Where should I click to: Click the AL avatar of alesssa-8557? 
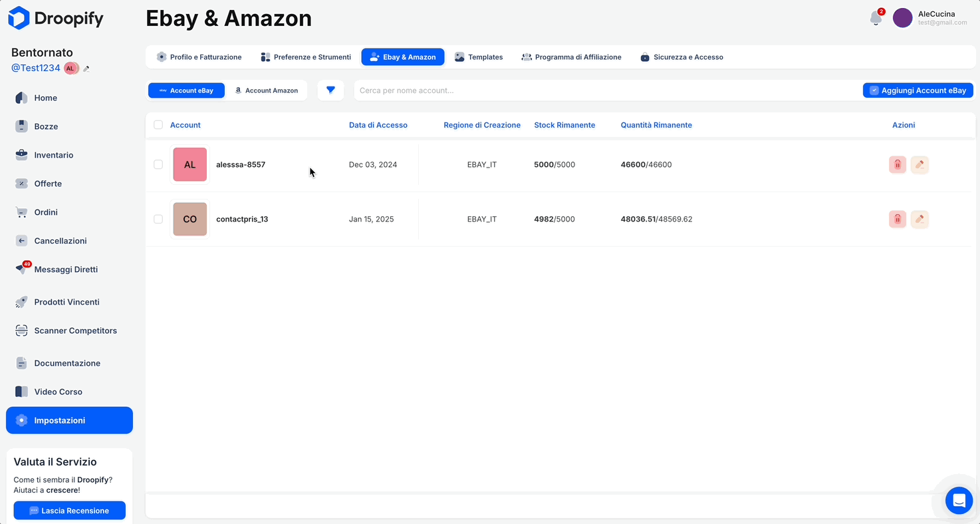[x=190, y=164]
